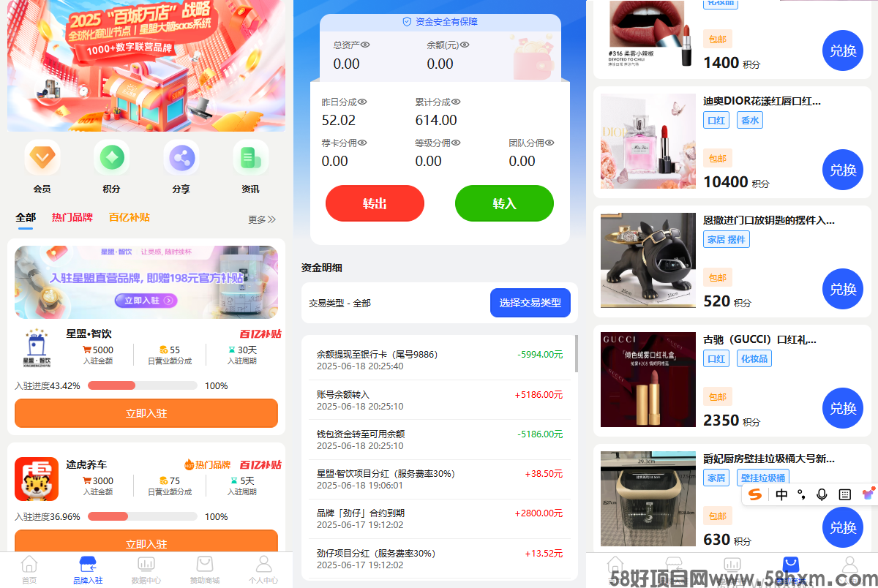Click the 家居 摆件 tag
The image size is (878, 588).
point(727,239)
